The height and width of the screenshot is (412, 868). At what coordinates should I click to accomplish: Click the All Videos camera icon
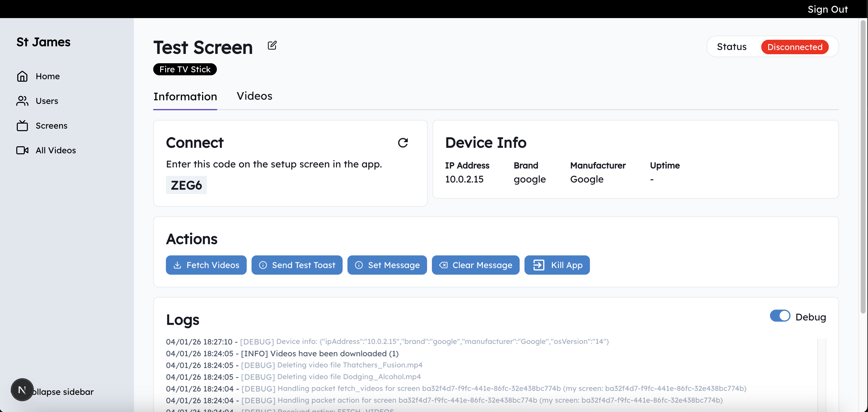point(22,150)
